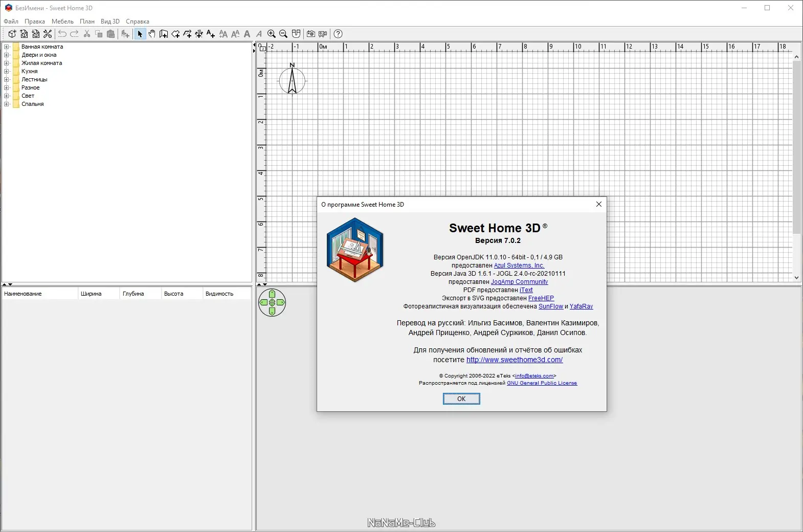Click the Create video camera icon
Viewport: 803px width, 532px height.
323,34
